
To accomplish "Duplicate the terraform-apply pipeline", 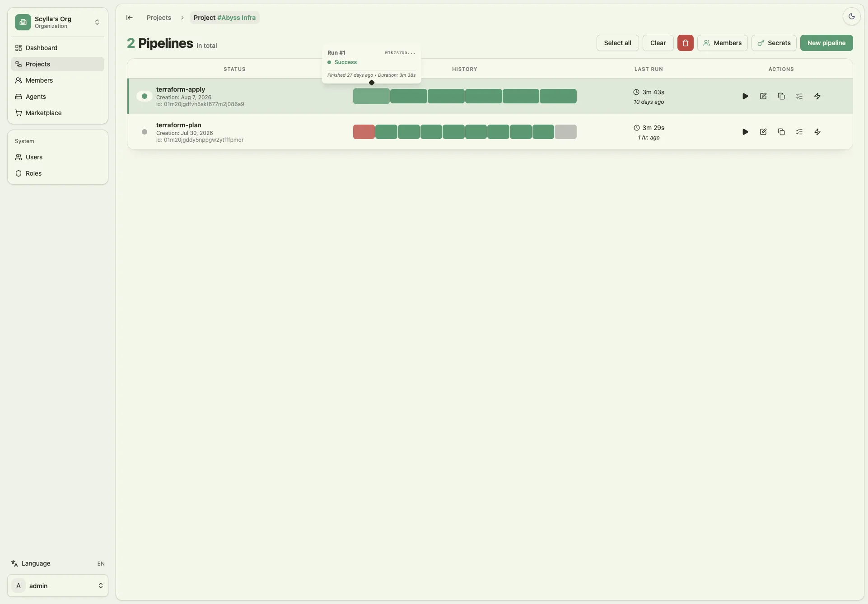I will [x=781, y=96].
